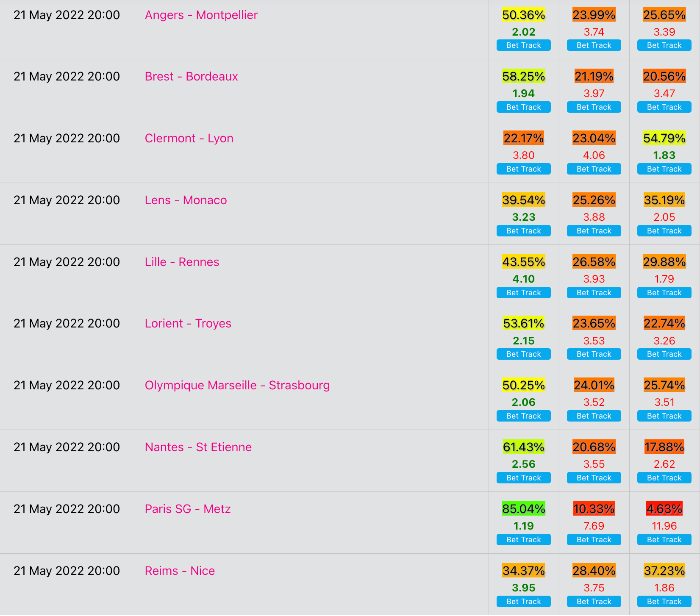Click Bet Track under Rennes 1.79 away odds
The height and width of the screenshot is (616, 700).
pyautogui.click(x=664, y=293)
